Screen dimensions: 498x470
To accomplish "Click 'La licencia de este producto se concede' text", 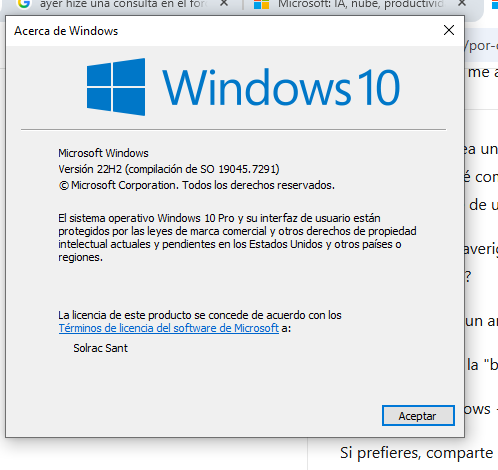I will pyautogui.click(x=200, y=315).
